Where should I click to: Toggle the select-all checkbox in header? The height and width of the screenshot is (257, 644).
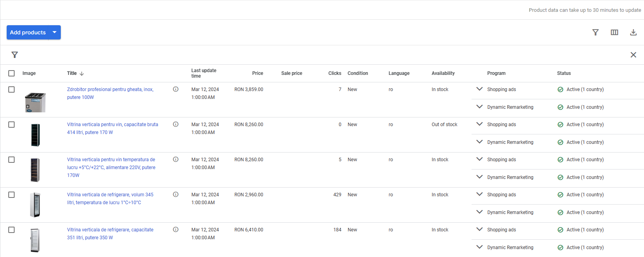11,73
